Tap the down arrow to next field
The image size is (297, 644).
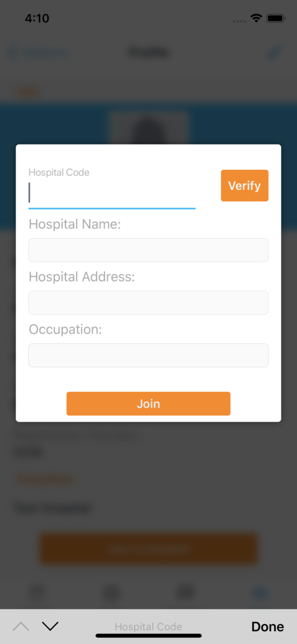point(50,626)
